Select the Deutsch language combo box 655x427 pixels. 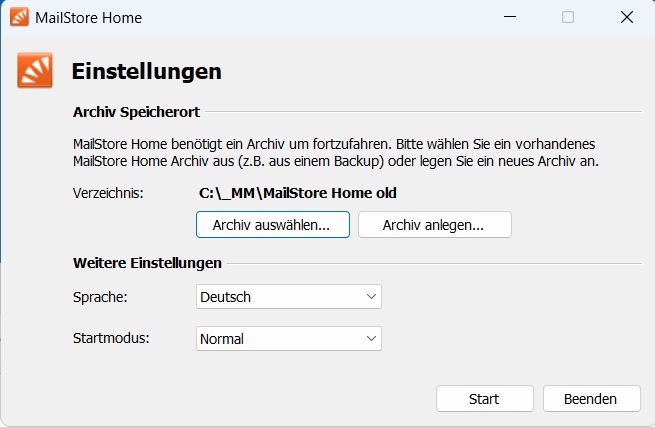coord(289,297)
